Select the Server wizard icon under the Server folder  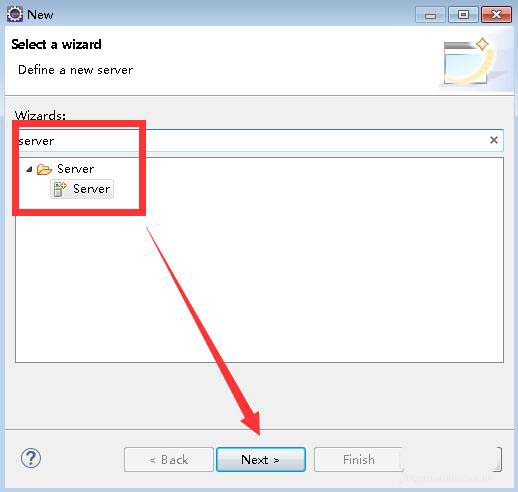[x=60, y=189]
